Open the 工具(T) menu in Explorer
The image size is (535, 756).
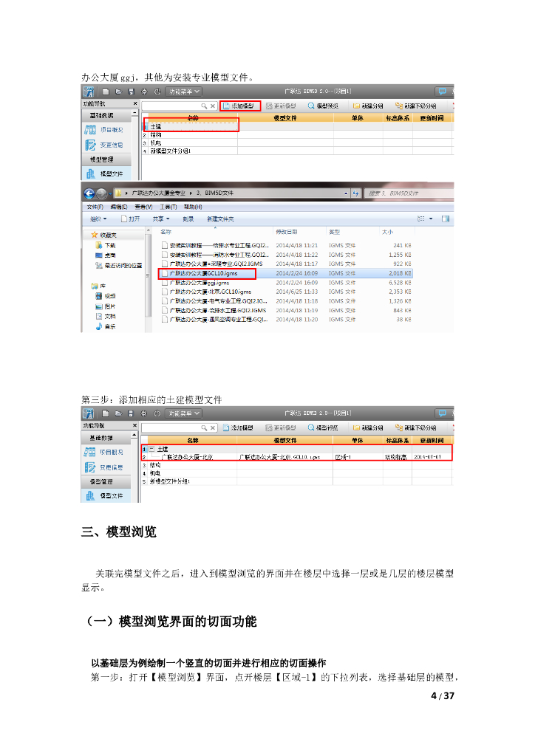coord(168,207)
